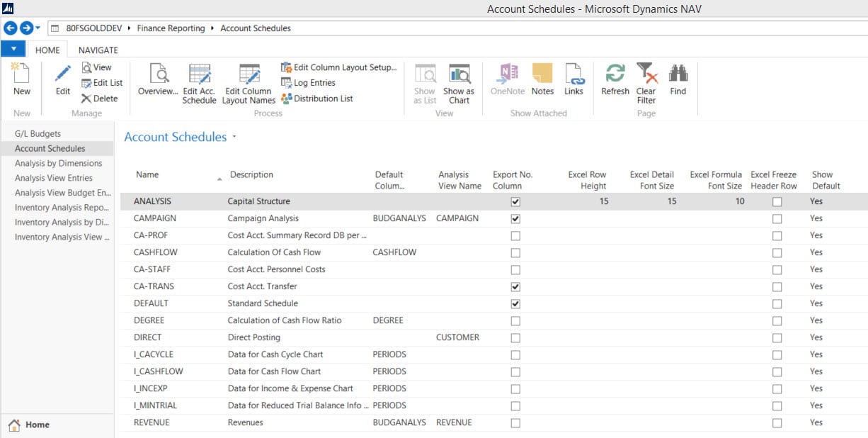Screen dimensions: 868x438
Task: Click the Standard Schedule description
Action: tap(263, 303)
